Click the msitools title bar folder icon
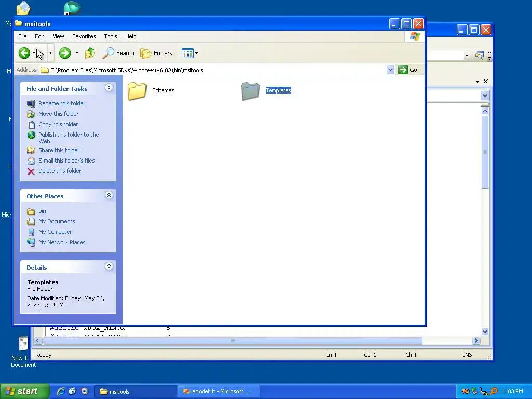The height and width of the screenshot is (399, 532). [19, 24]
